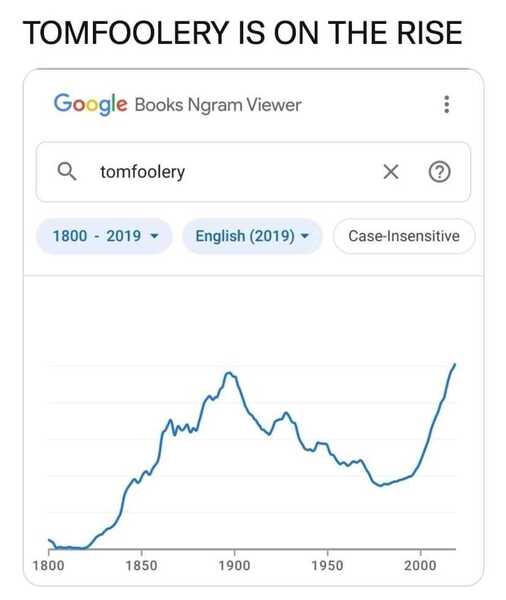Screen dimensions: 506x600
Task: Click the arrow beside 1800 - 2019
Action: click(154, 236)
